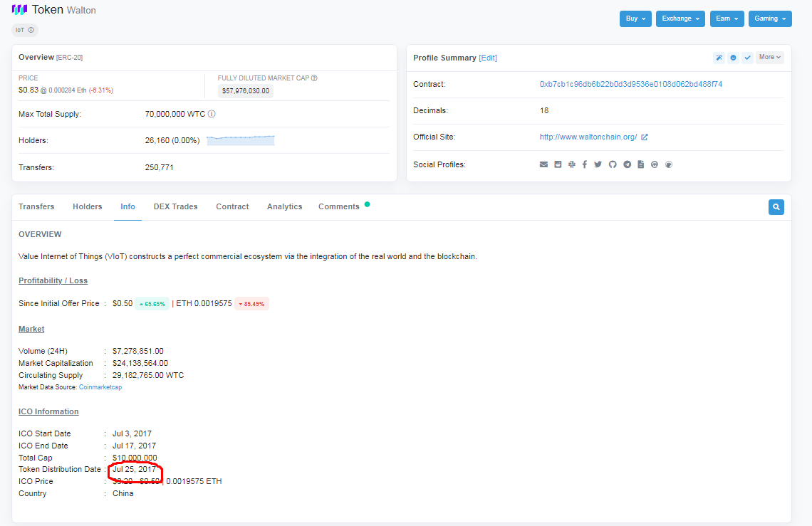This screenshot has width=812, height=526.
Task: Click the China country value
Action: (x=123, y=493)
